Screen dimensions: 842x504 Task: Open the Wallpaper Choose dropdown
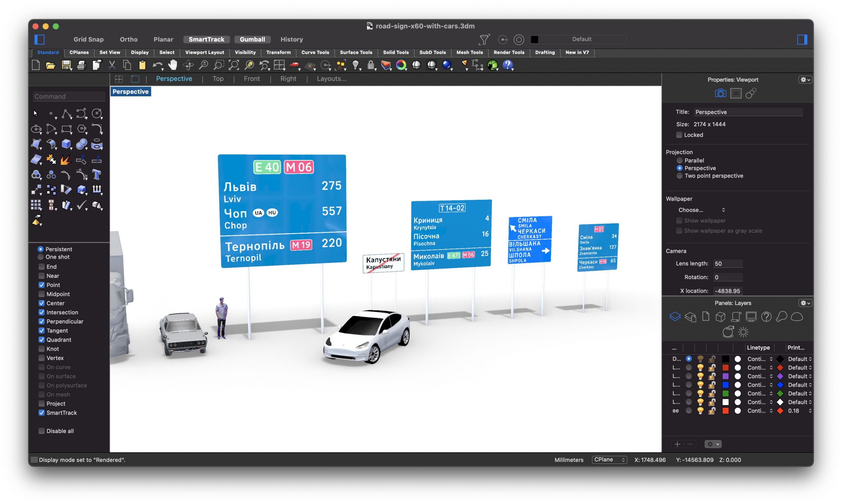[x=701, y=210]
